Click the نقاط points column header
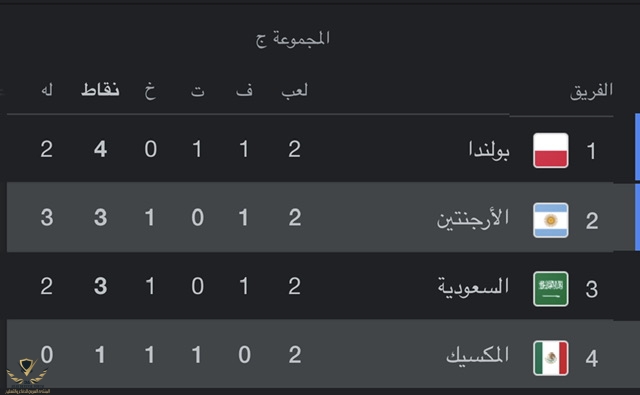 coord(100,89)
